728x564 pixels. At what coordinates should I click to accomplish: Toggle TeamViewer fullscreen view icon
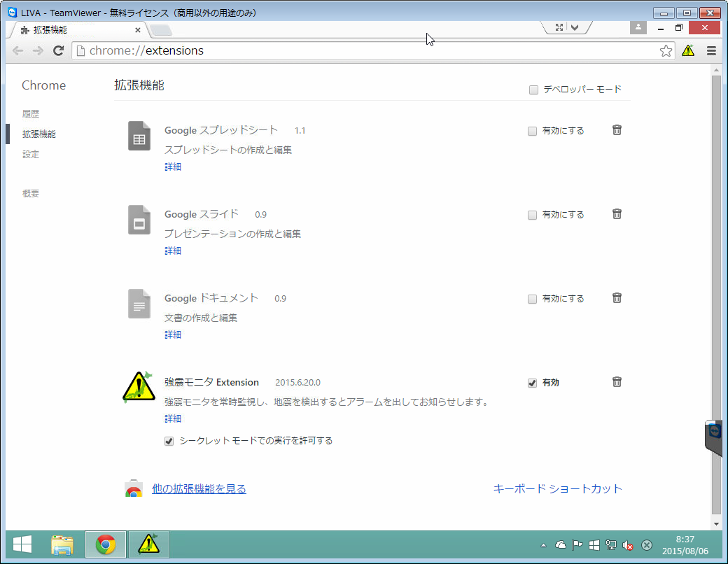coord(559,27)
